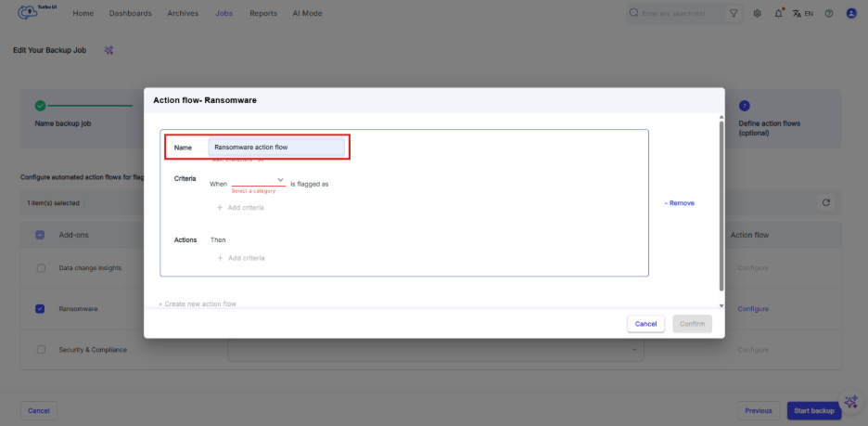Expand the criteria category dropdown

click(x=259, y=181)
